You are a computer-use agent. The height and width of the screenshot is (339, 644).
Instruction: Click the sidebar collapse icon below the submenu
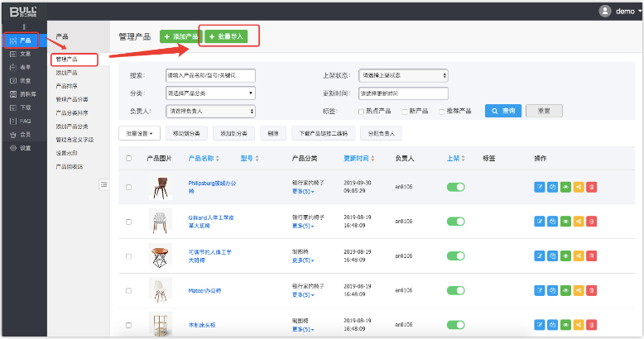coord(103,184)
